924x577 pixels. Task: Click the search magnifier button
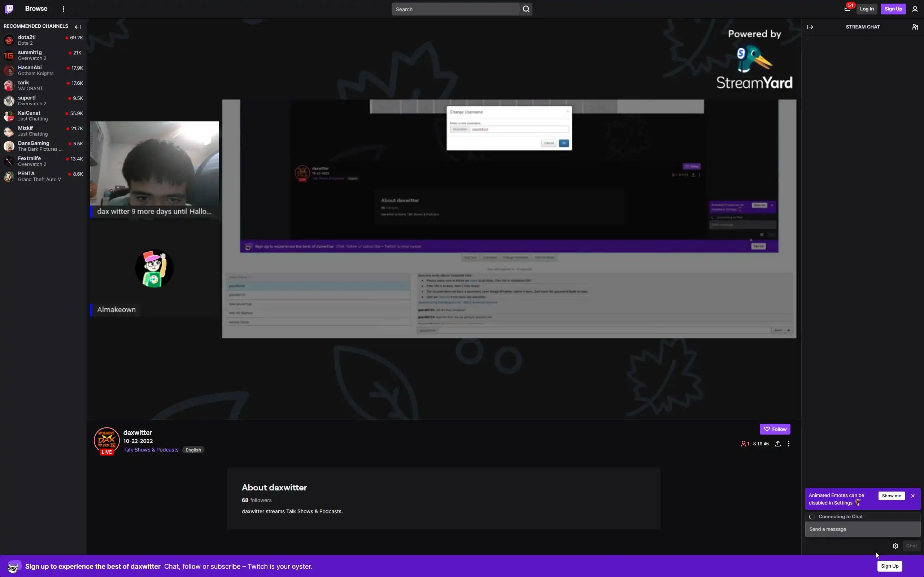(526, 9)
